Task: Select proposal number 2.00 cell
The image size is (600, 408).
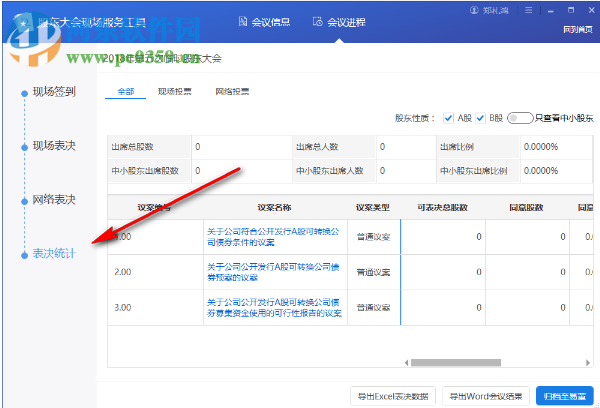Action: click(x=155, y=272)
